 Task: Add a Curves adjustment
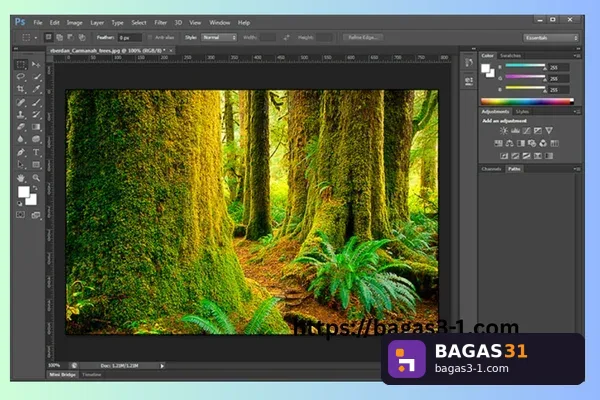point(527,131)
